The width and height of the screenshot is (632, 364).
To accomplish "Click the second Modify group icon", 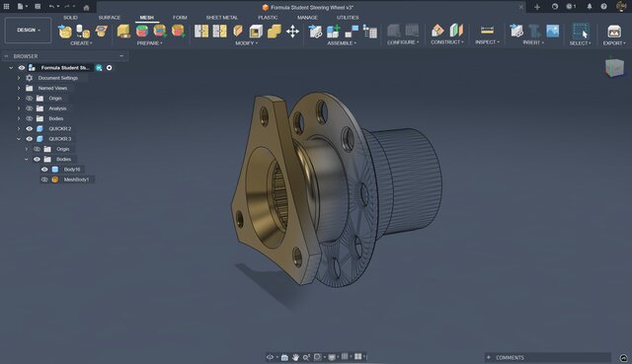I will (219, 31).
